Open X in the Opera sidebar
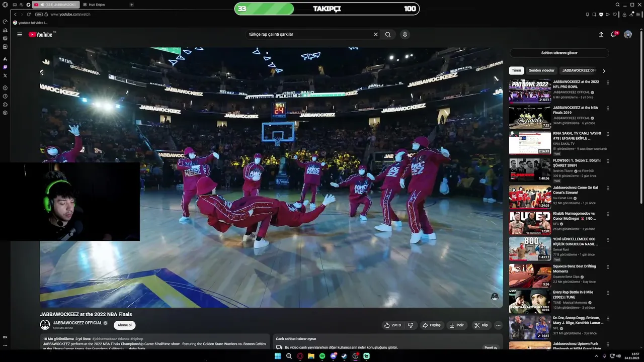Viewport: 644px width, 362px height. [5, 75]
